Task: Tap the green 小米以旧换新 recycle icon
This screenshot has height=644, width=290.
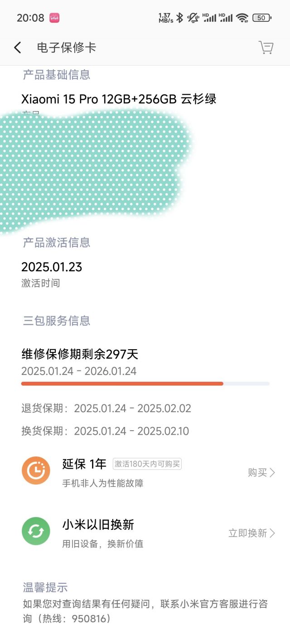Action: (x=36, y=531)
